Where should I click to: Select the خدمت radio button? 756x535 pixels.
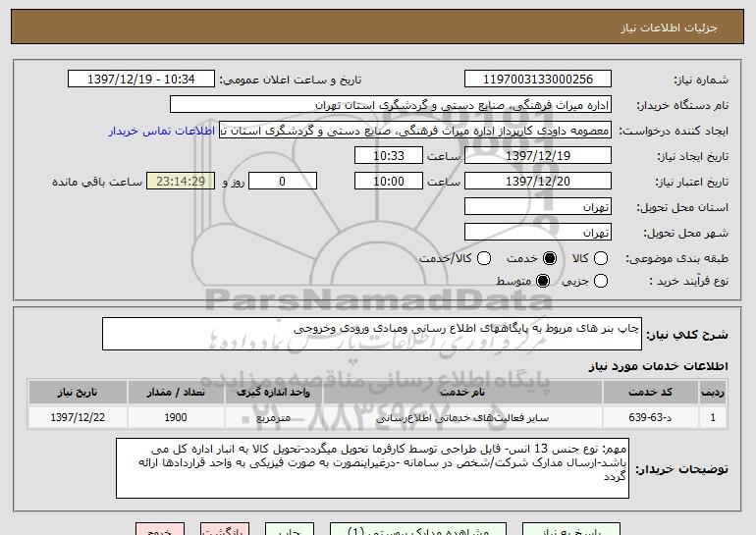550,258
